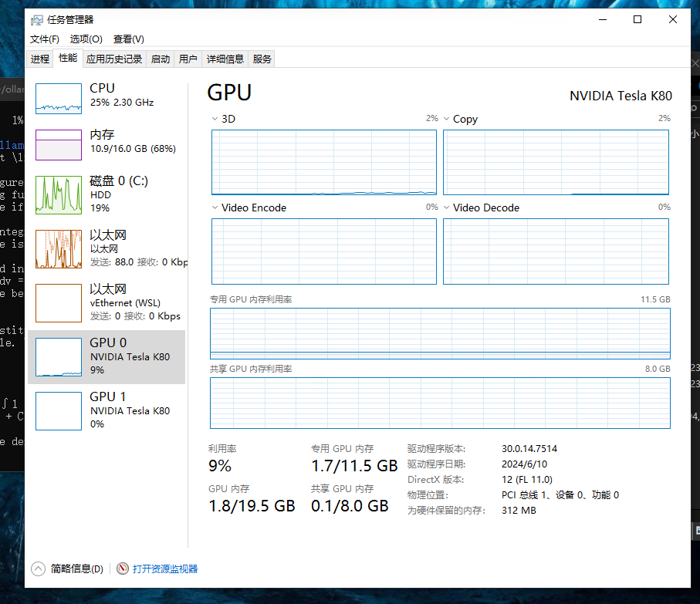This screenshot has width=700, height=604.
Task: Open the Copy engine graph dropdown
Action: point(446,119)
